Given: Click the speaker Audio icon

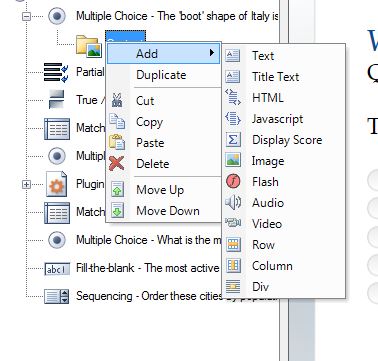Looking at the screenshot, I should 233,203.
